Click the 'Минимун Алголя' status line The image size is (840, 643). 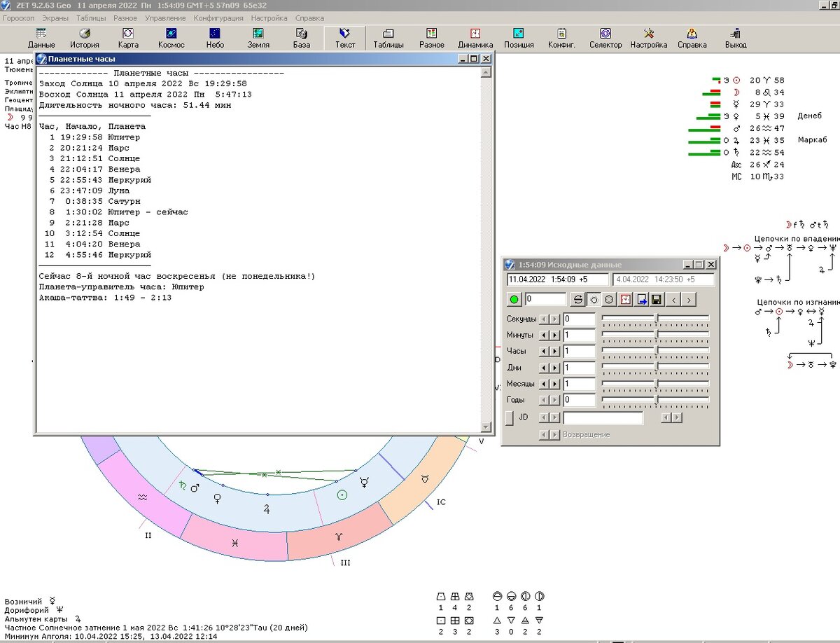pos(111,636)
